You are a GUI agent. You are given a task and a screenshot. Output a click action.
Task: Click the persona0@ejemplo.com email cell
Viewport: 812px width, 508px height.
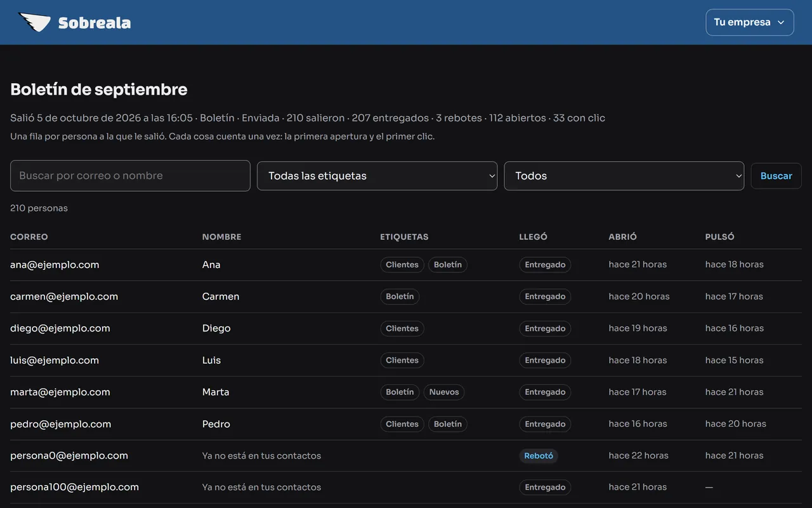click(x=69, y=455)
